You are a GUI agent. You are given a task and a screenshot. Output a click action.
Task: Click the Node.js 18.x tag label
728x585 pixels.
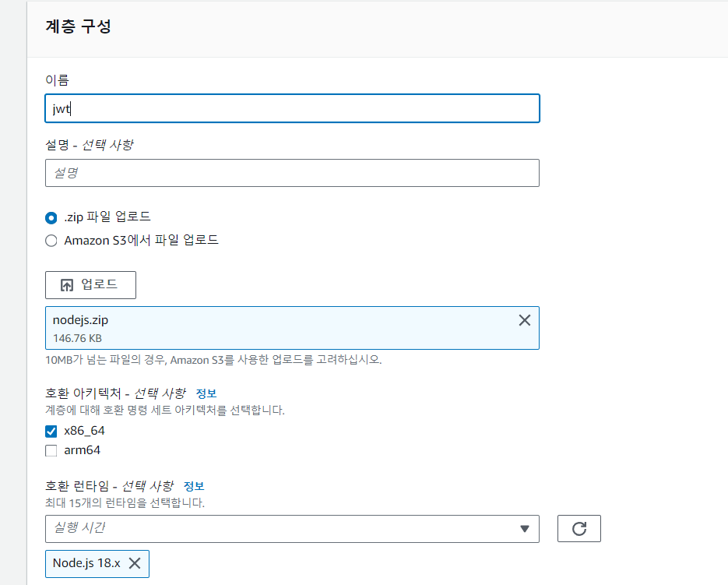(x=86, y=563)
